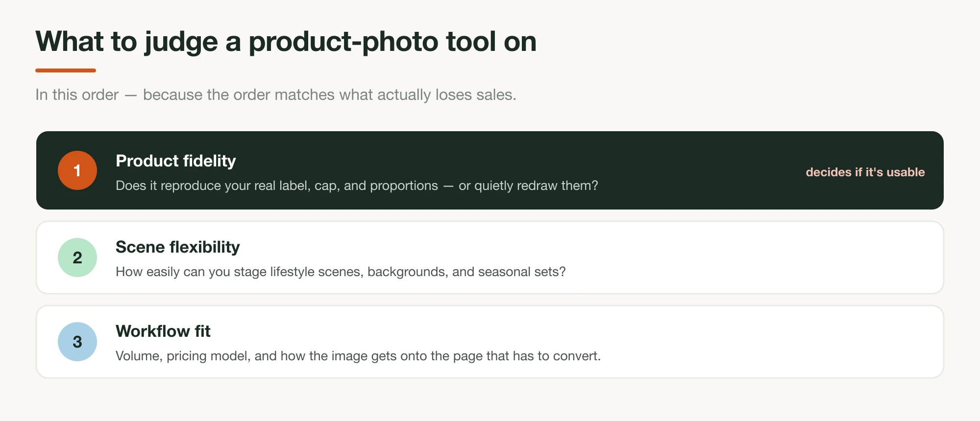Click the subtitle 'In this order' line
This screenshot has width=980, height=421.
tap(276, 94)
